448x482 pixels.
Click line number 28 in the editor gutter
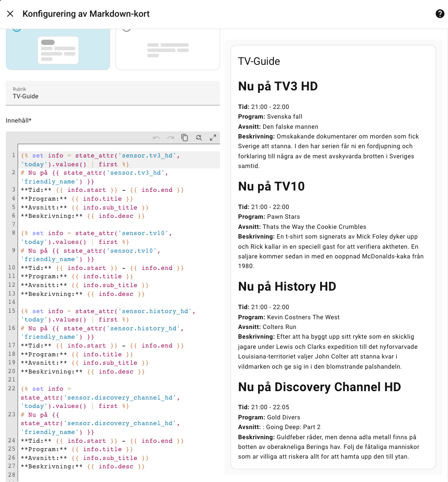click(x=11, y=475)
